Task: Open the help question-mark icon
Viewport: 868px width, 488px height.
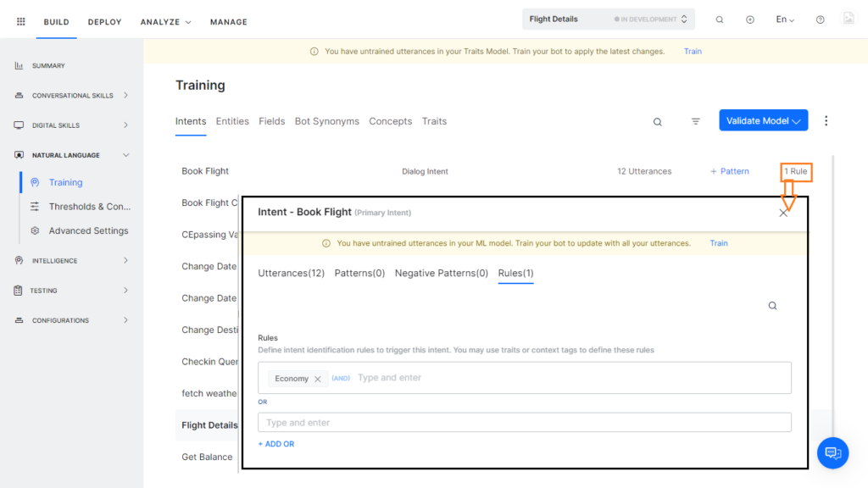Action: coord(819,19)
